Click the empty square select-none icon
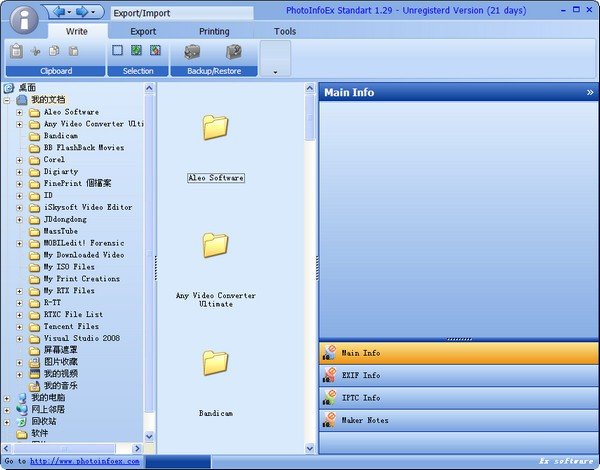 coord(117,50)
